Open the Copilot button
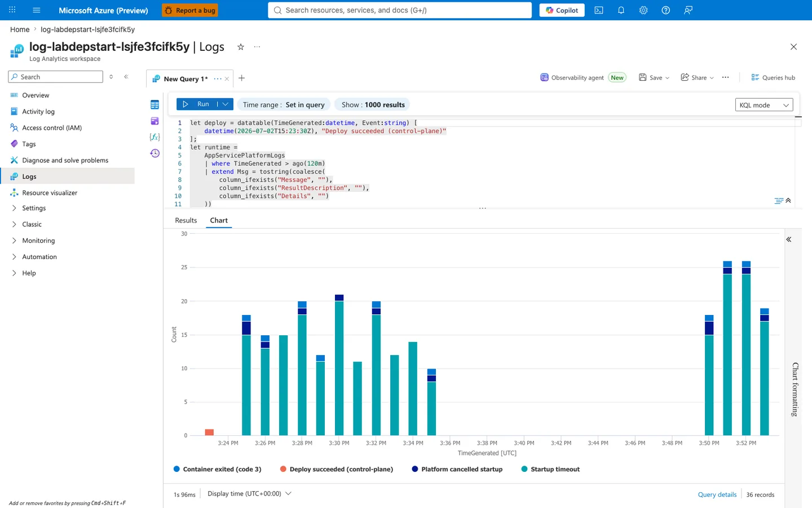 pyautogui.click(x=562, y=10)
